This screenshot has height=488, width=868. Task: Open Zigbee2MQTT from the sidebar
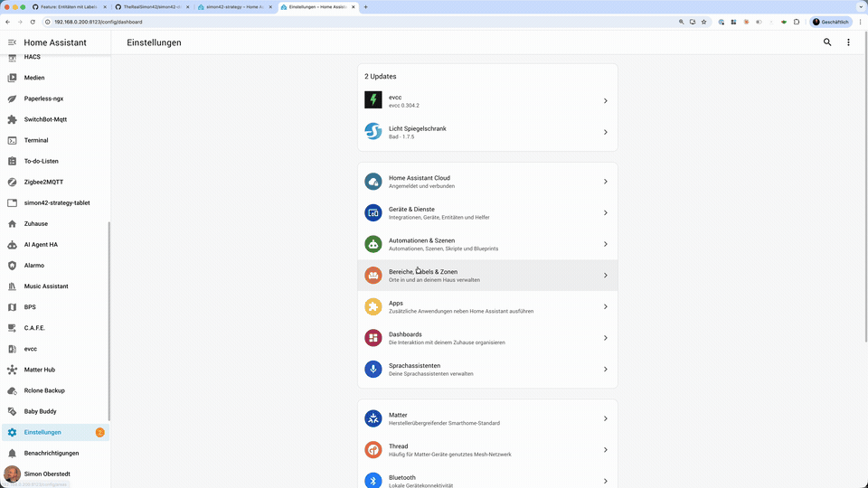(55, 182)
